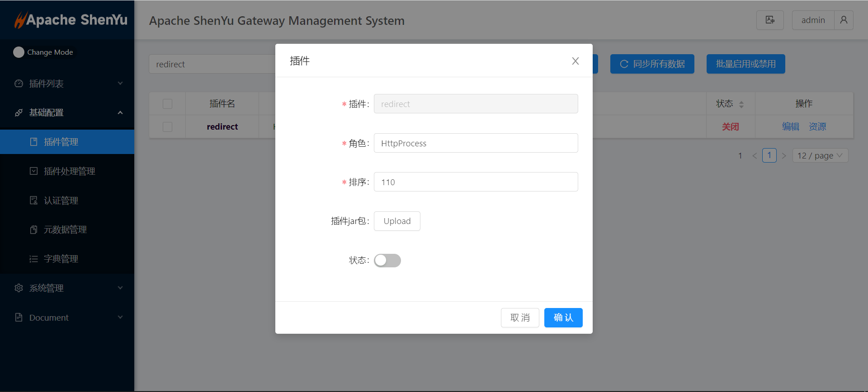Open the 12 / page size dropdown

820,156
